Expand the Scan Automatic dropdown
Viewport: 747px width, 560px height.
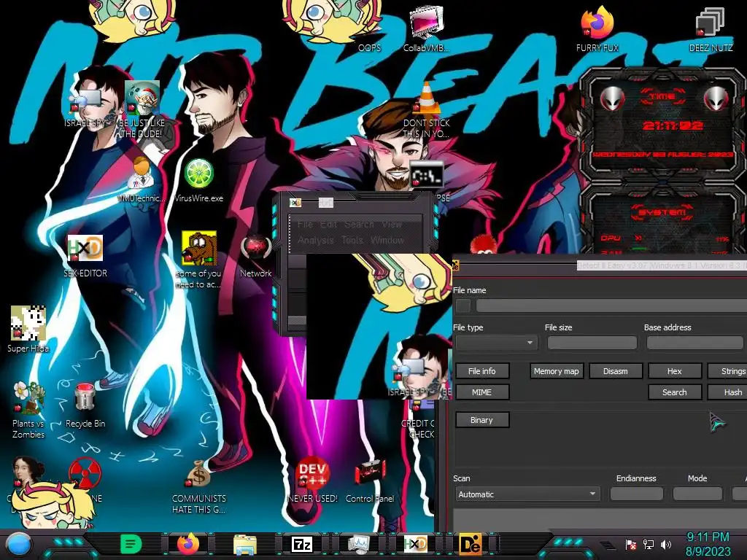point(527,494)
